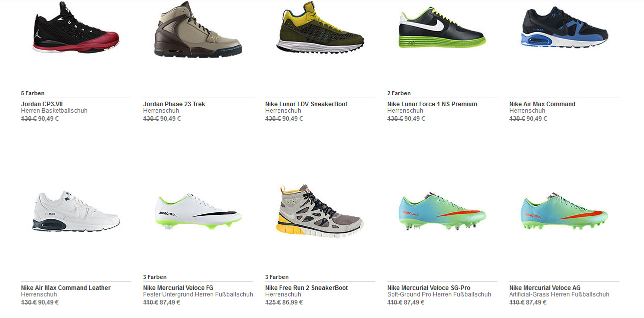Select the Nike Lunar LDV SneakerBoot image

[320, 28]
